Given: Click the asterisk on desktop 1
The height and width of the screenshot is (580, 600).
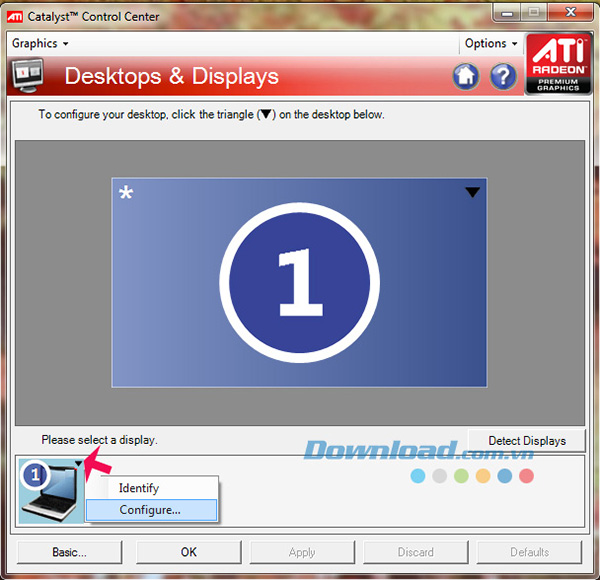Looking at the screenshot, I should point(126,192).
